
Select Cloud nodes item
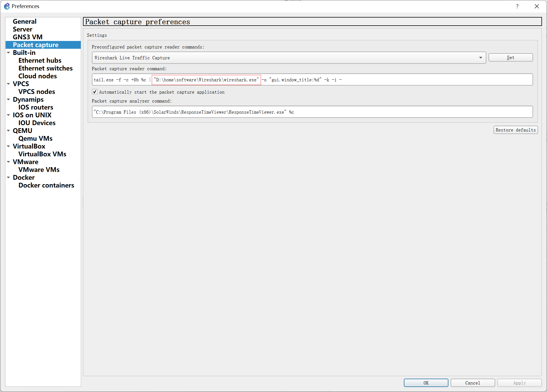coord(38,76)
